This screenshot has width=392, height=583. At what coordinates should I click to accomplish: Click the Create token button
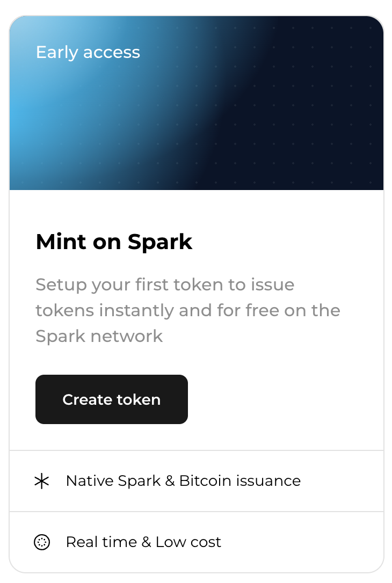tap(112, 399)
